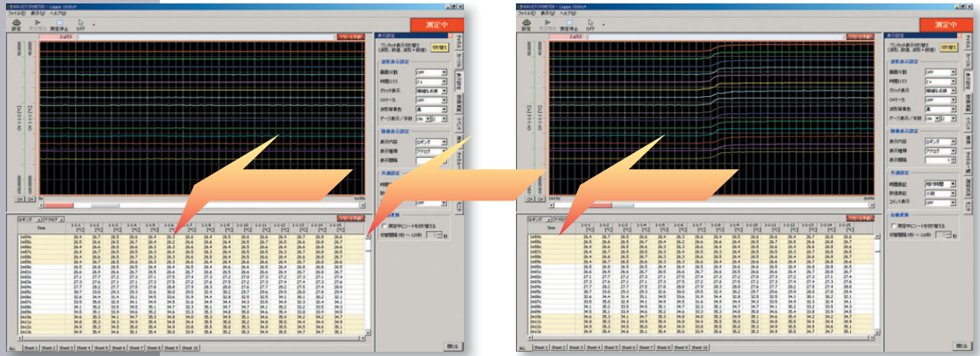Open グリッド表示 dropdown in right window

(x=941, y=91)
